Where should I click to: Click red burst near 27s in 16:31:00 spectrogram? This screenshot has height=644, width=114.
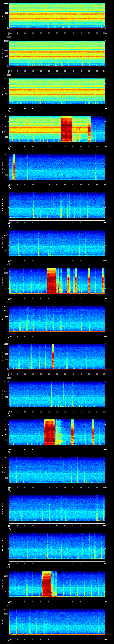(x=53, y=356)
